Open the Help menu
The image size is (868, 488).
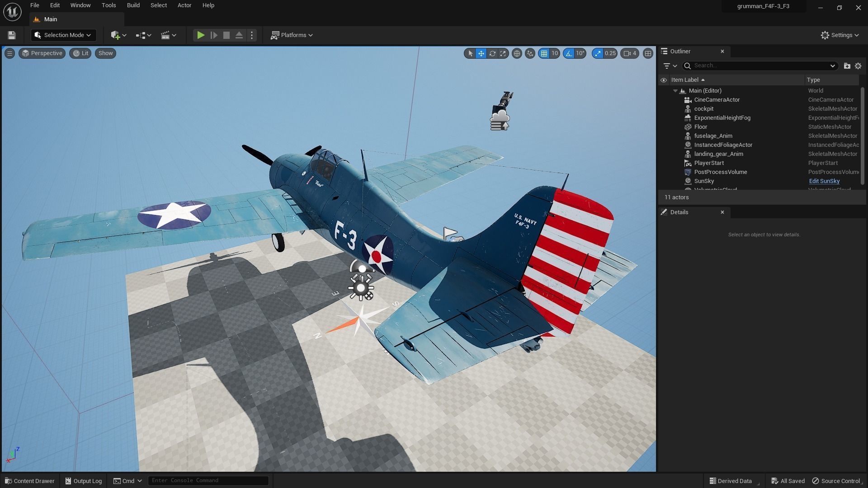point(208,5)
